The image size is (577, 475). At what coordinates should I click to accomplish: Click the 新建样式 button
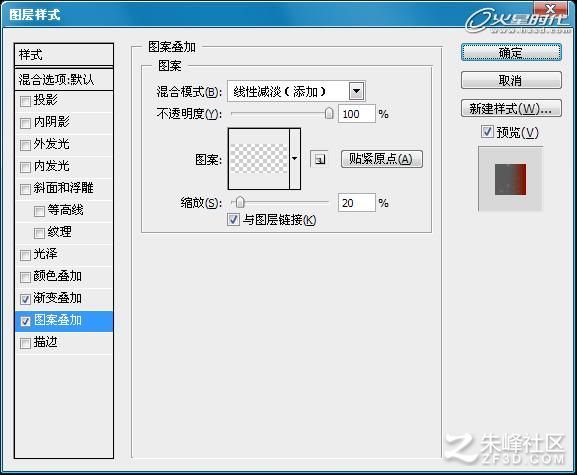point(511,108)
